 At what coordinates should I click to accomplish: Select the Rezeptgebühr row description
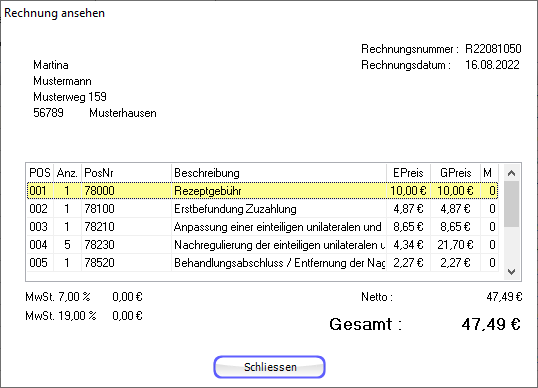coord(208,191)
